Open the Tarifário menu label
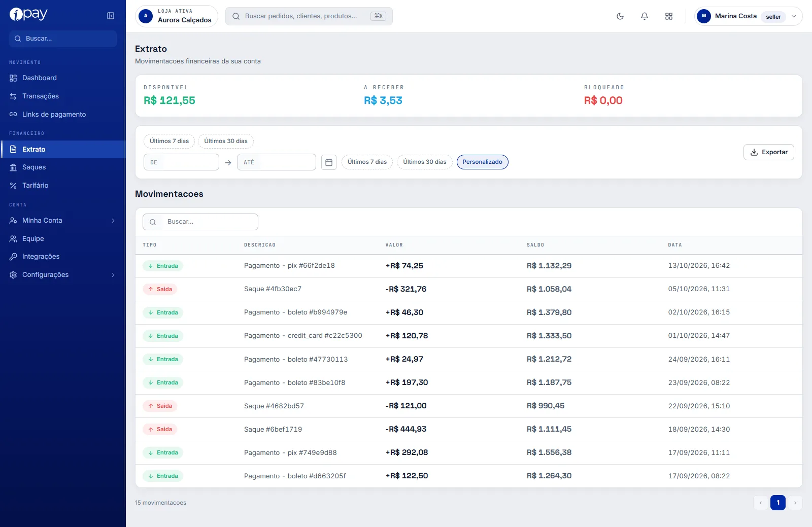The image size is (812, 527). click(x=36, y=186)
